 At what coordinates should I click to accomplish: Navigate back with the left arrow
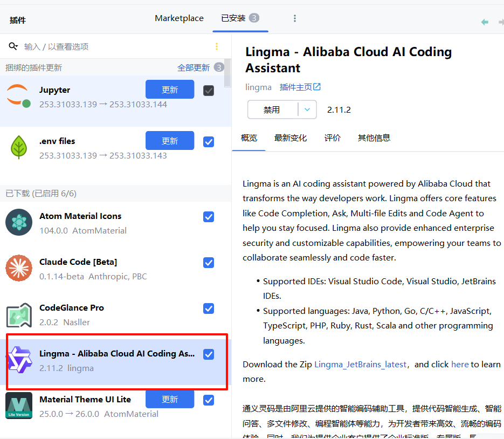pyautogui.click(x=485, y=22)
